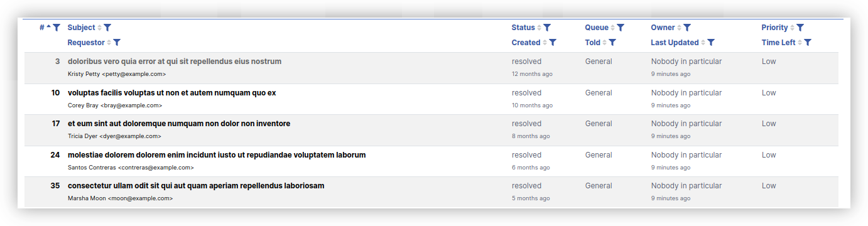Open ticket 'consectetur ullam odit sit qui'

(196, 186)
